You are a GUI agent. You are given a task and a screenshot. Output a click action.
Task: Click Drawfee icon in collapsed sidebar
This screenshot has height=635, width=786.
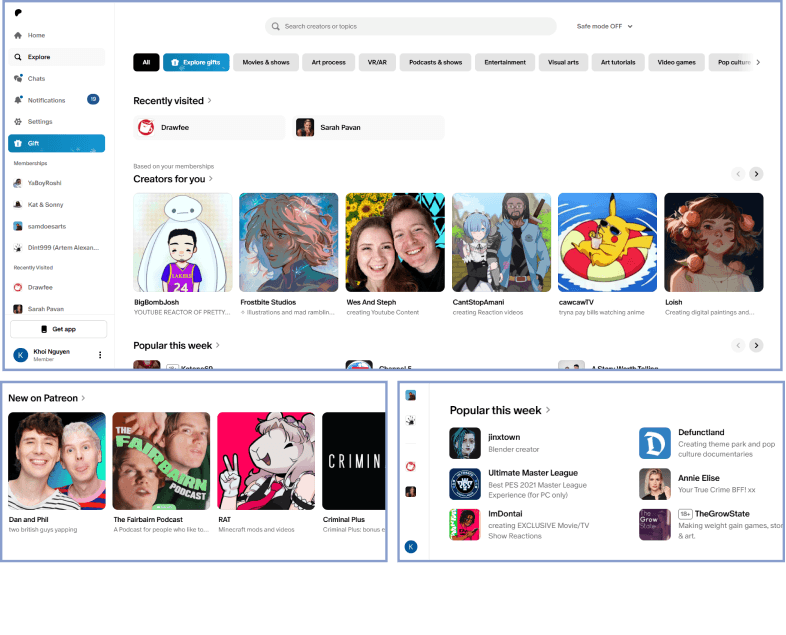click(411, 467)
